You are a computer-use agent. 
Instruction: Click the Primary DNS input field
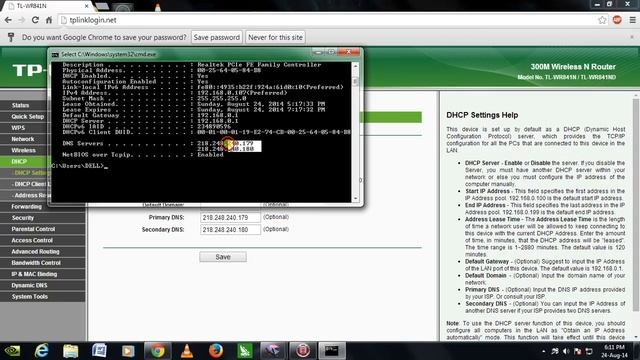[x=230, y=218]
